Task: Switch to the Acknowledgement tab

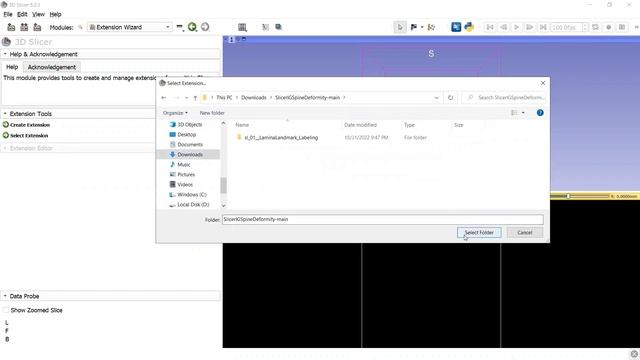Action: 51,67
